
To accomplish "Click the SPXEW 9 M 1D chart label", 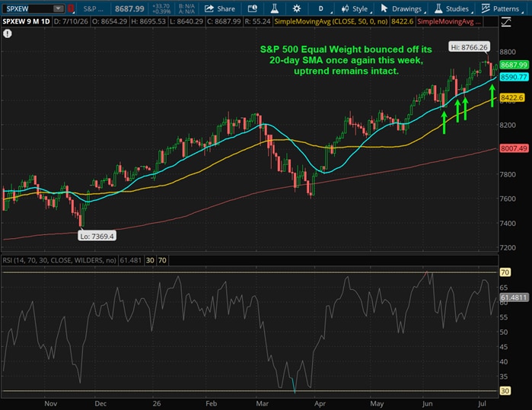I will click(26, 22).
